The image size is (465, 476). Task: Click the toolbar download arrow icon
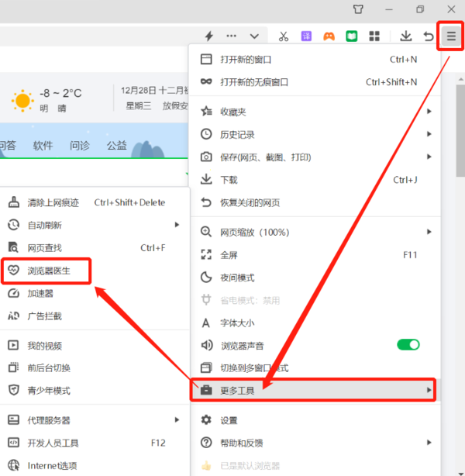pos(405,36)
